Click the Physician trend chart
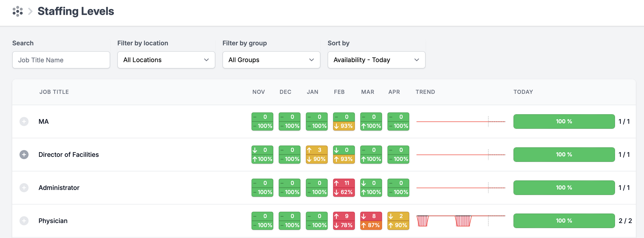The height and width of the screenshot is (238, 644). pos(461,221)
